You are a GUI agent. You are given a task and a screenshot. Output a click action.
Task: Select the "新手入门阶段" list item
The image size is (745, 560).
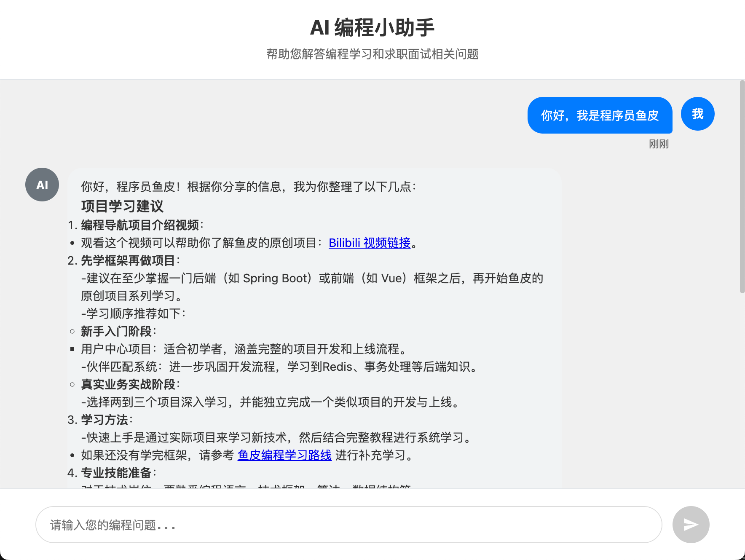117,332
